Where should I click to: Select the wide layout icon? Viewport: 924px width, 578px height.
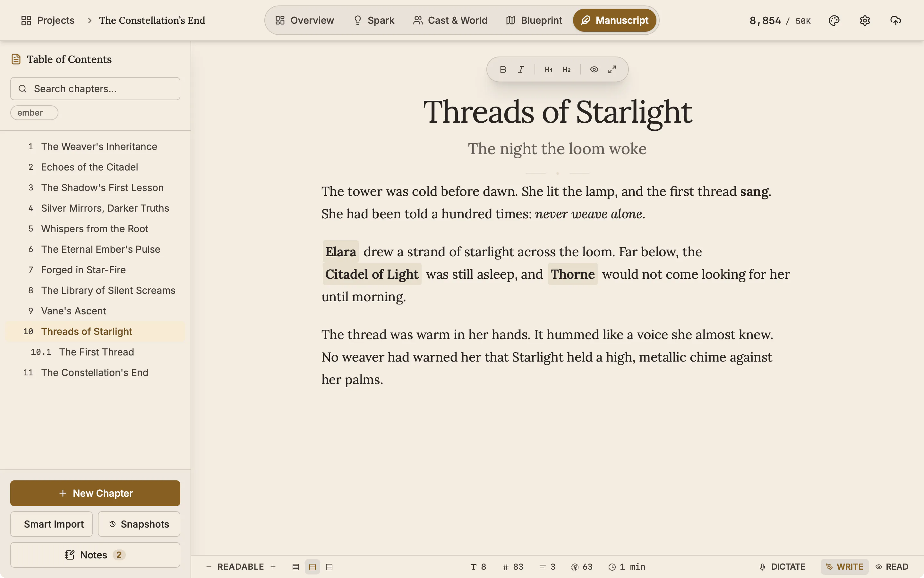[329, 567]
